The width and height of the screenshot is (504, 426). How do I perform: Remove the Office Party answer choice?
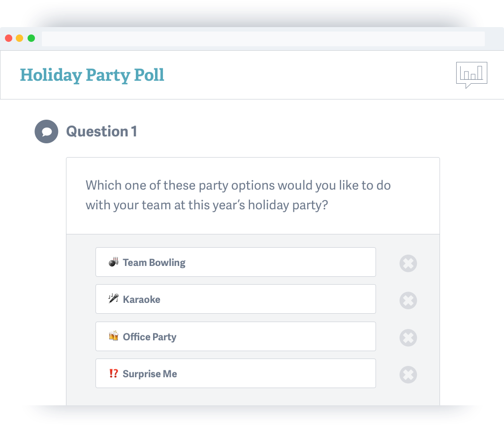coord(408,338)
